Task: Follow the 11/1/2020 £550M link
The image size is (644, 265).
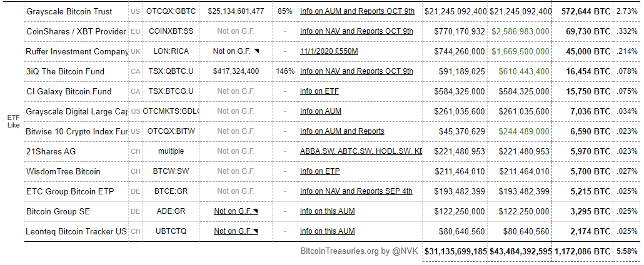Action: click(329, 51)
